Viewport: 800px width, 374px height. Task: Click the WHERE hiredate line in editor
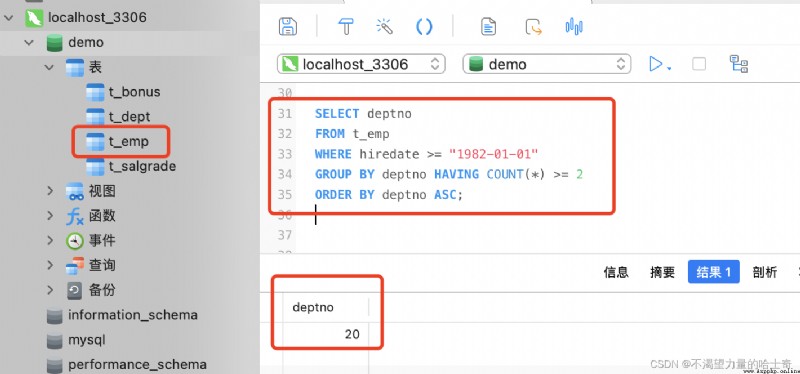coord(427,154)
